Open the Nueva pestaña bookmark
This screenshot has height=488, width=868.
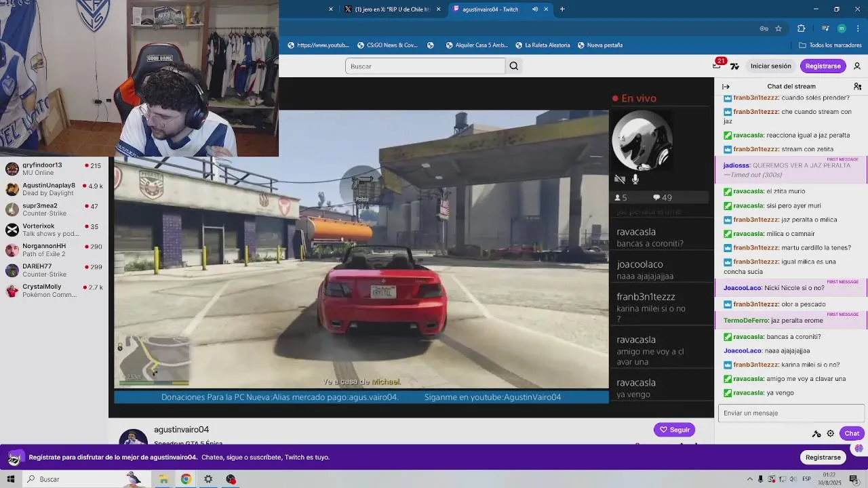[x=600, y=45]
